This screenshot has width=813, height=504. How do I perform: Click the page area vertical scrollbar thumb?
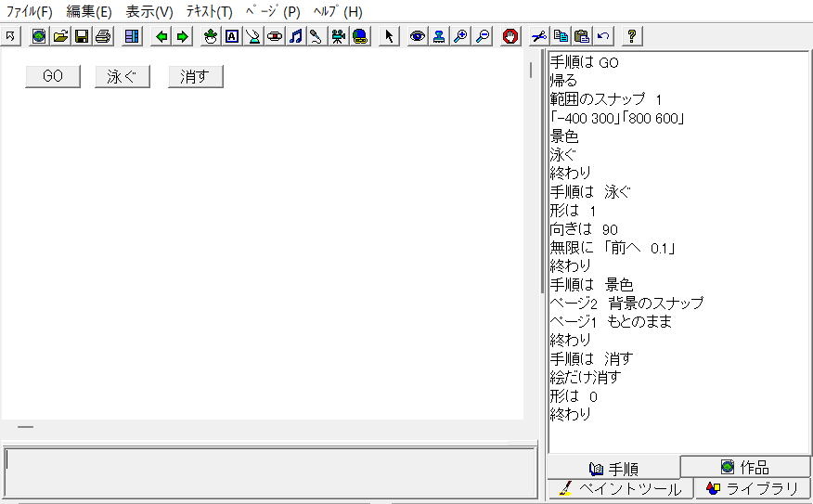click(x=531, y=70)
